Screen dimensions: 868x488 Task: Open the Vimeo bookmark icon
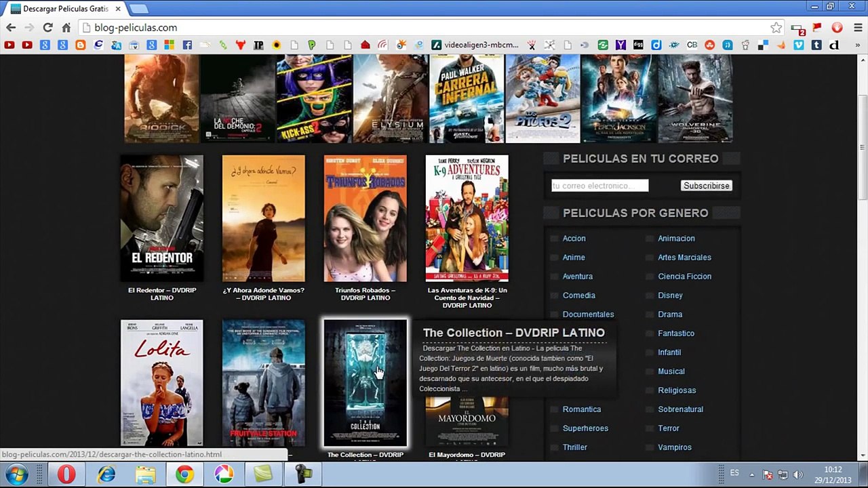798,45
